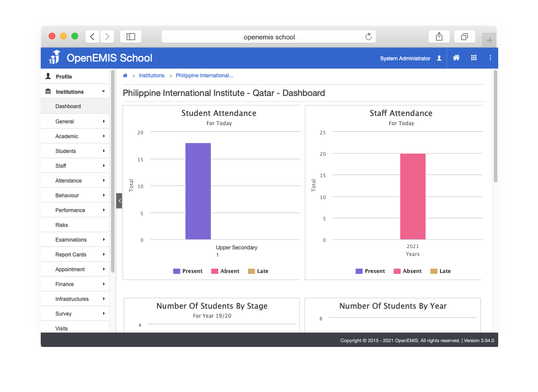Open the browser share menu
Screen dimensions: 538x392
[x=439, y=37]
